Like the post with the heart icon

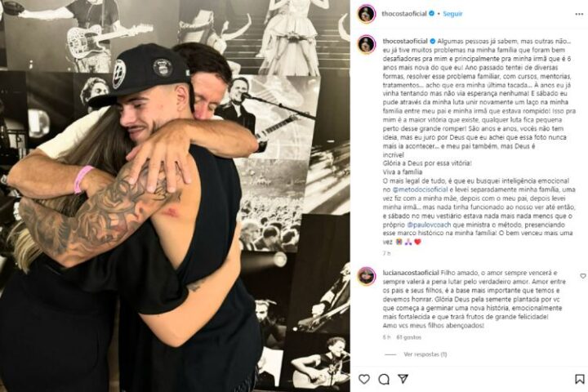tap(363, 379)
